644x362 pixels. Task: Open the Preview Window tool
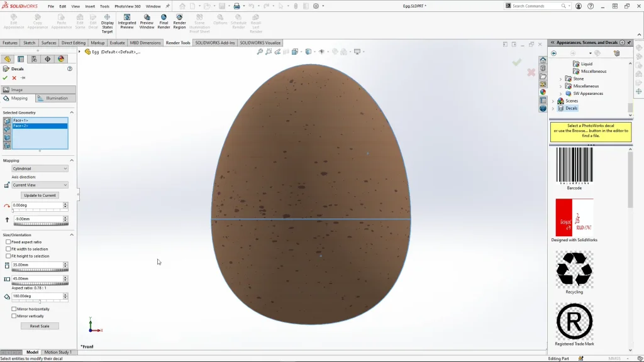pos(147,21)
